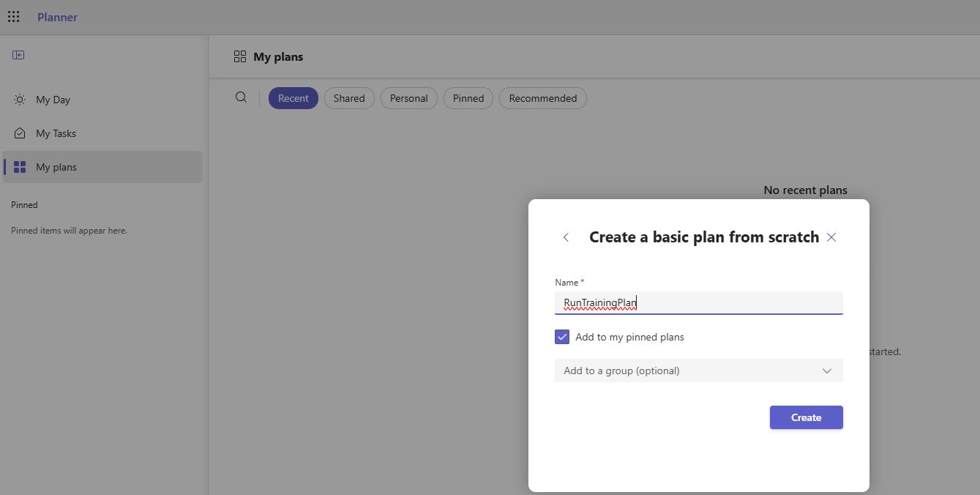Go back using the dialog arrow
Image resolution: width=980 pixels, height=495 pixels.
coord(566,237)
